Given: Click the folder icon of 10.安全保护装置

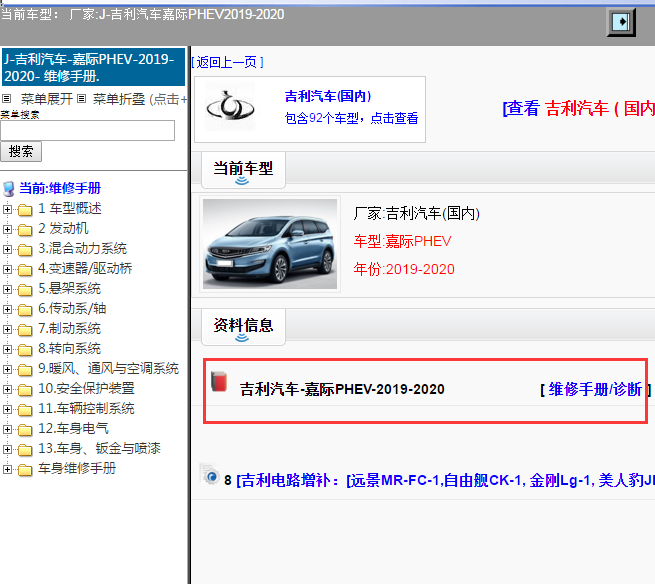Looking at the screenshot, I should point(25,390).
